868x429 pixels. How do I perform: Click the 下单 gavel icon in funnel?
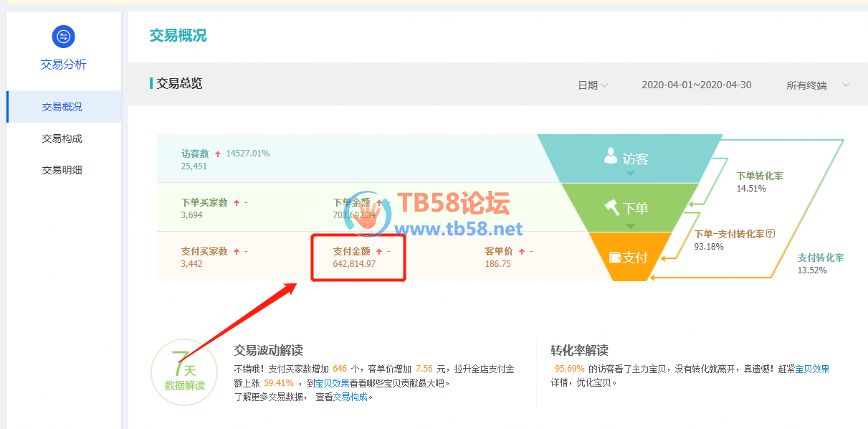[x=611, y=207]
